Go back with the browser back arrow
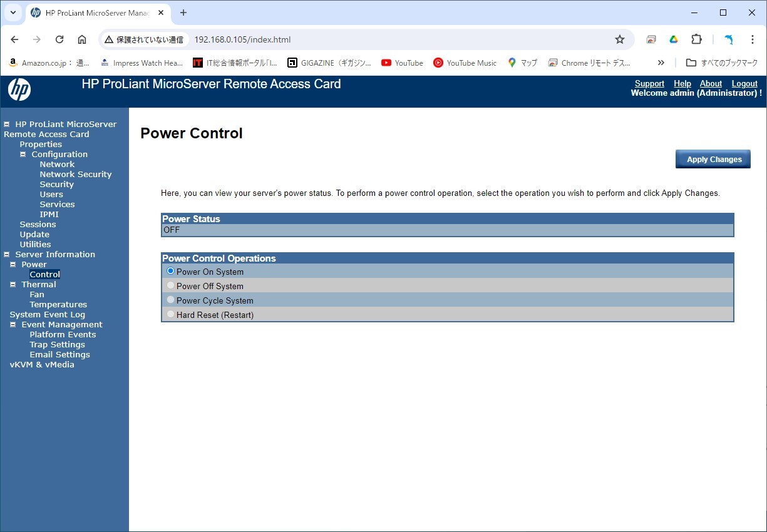The image size is (767, 532). (x=14, y=39)
